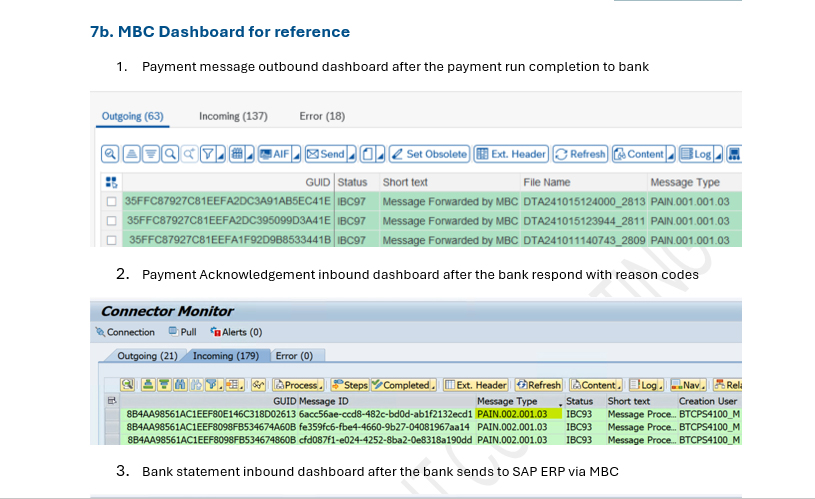Viewport: 815px width, 499px height.
Task: Open the AIF dropdown menu
Action: 295,154
